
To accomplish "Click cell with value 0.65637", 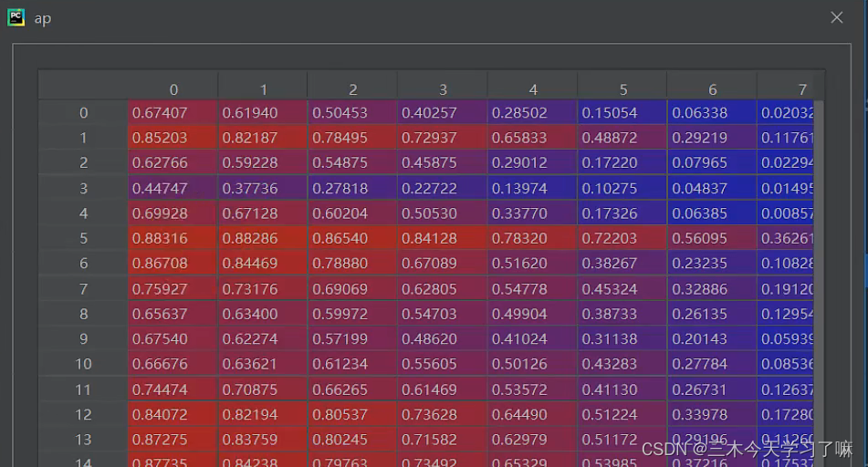I will pos(173,314).
